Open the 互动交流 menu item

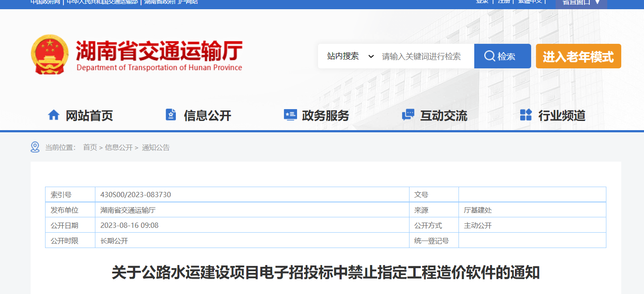coord(444,114)
